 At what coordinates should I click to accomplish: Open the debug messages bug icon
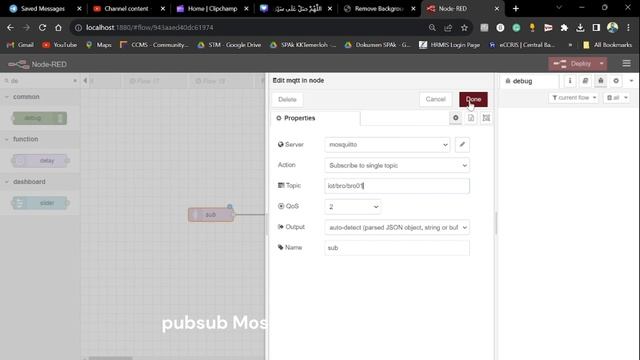click(x=600, y=81)
